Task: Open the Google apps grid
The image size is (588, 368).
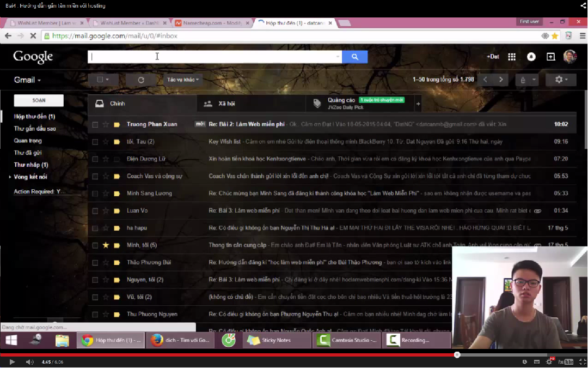Action: (x=512, y=57)
